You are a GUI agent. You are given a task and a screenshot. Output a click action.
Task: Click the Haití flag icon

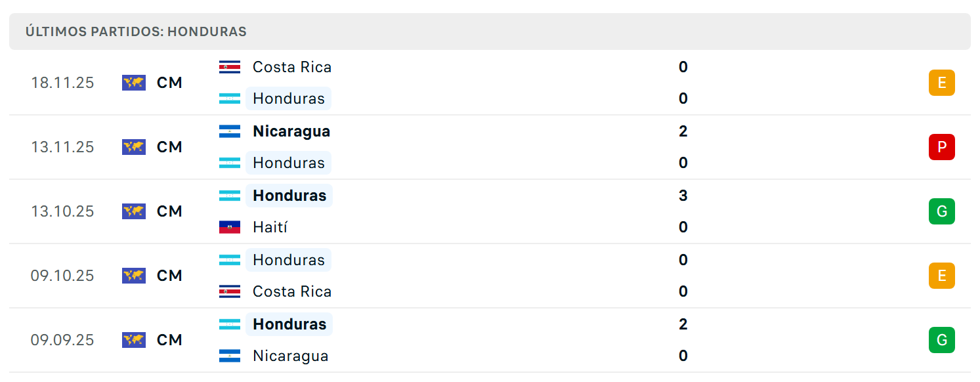[x=230, y=227]
